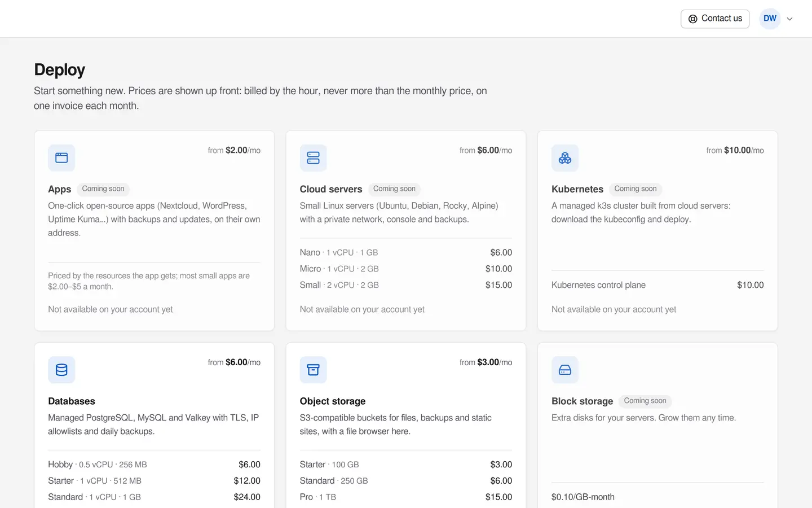
Task: Expand the account menu chevron
Action: coord(790,19)
